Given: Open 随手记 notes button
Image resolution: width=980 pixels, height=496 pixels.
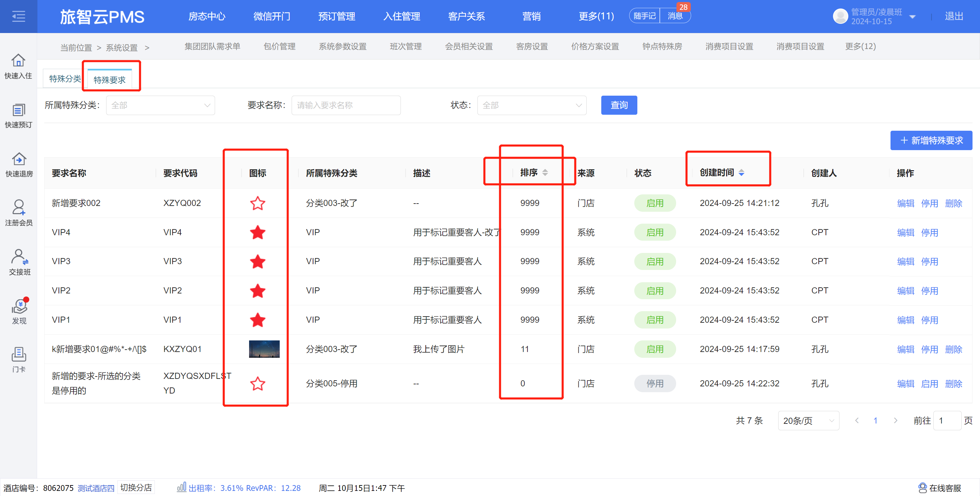Looking at the screenshot, I should click(644, 16).
